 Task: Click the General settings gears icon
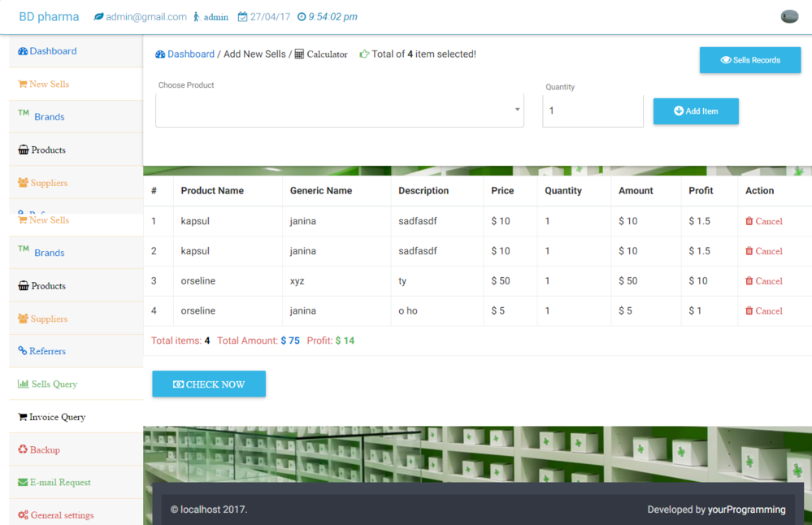click(23, 515)
